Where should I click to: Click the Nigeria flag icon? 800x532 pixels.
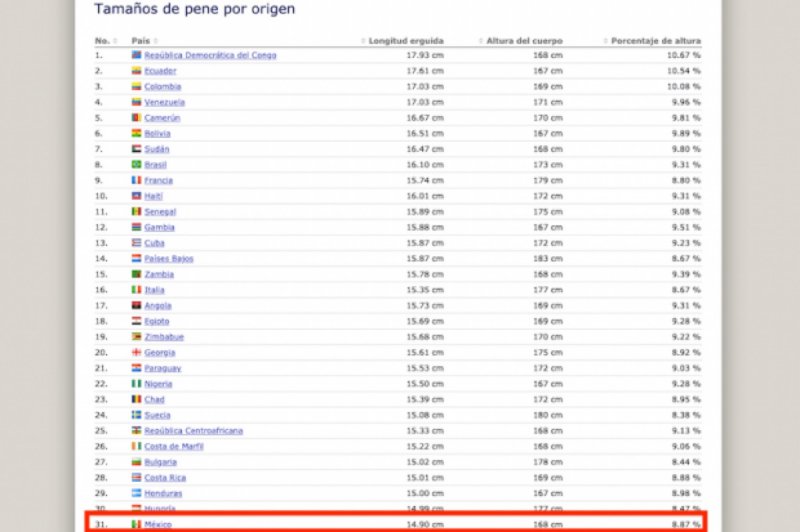point(137,383)
